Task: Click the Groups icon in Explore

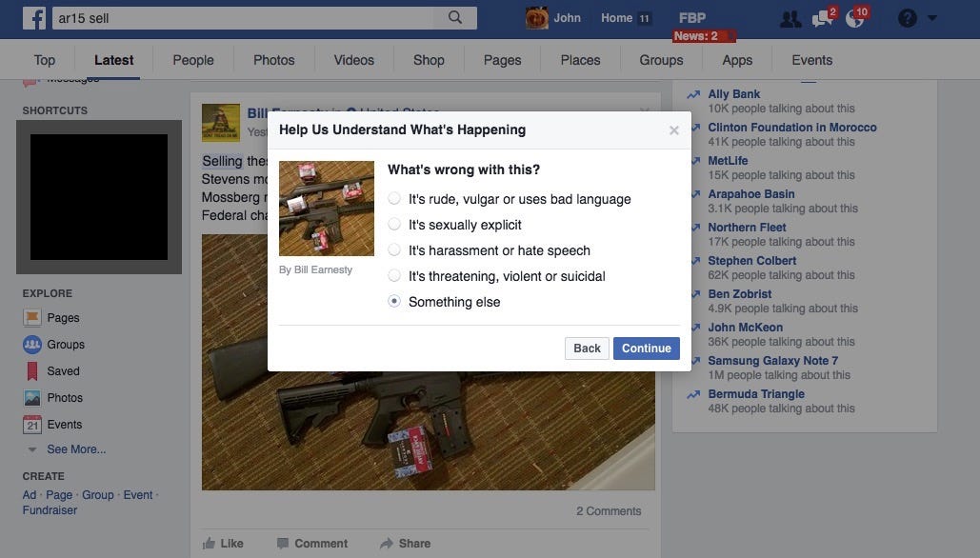Action: (x=31, y=345)
